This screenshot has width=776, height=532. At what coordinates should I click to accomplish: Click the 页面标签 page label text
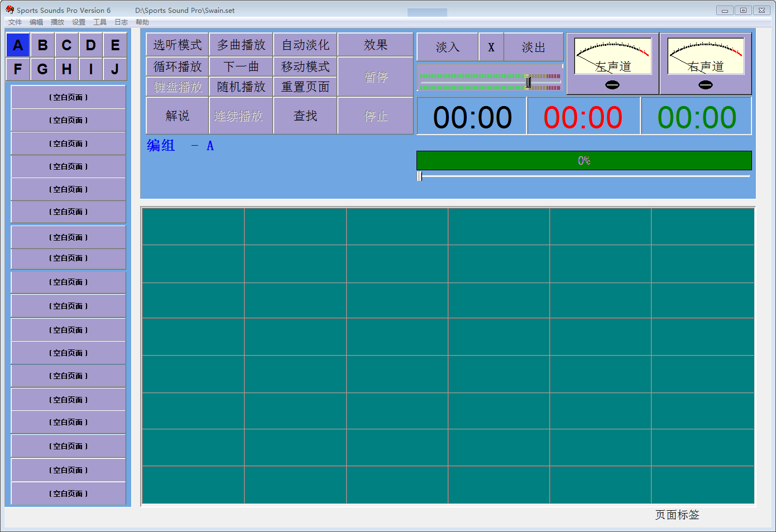[677, 515]
